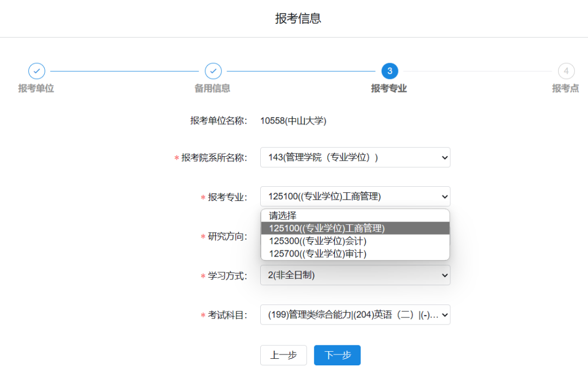Click the 报考点 step label

[565, 88]
